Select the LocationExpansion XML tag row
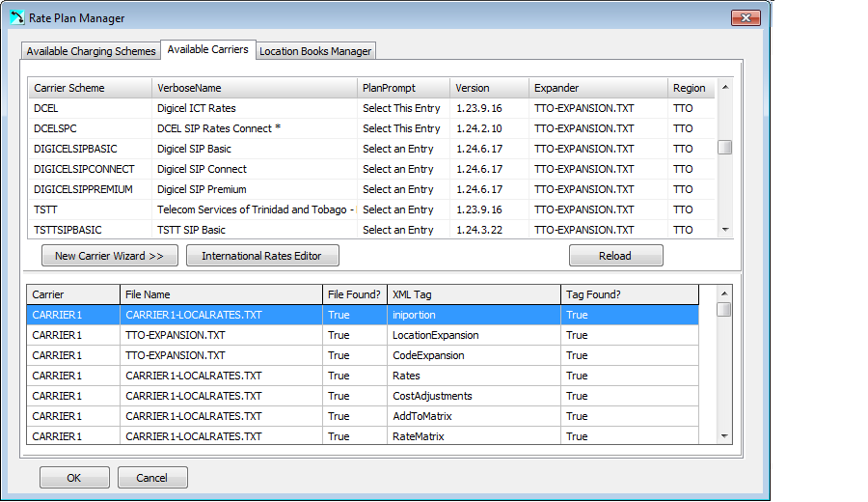Screen dimensions: 868x502 (x=436, y=335)
